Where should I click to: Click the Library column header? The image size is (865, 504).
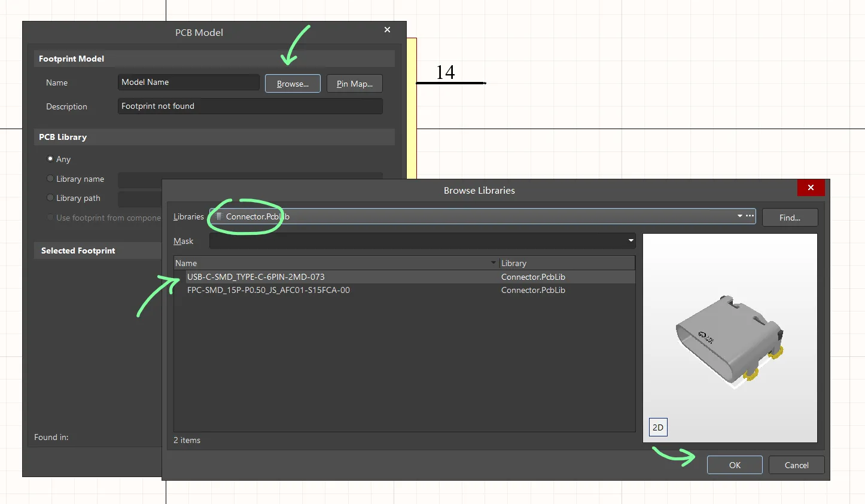coord(567,263)
